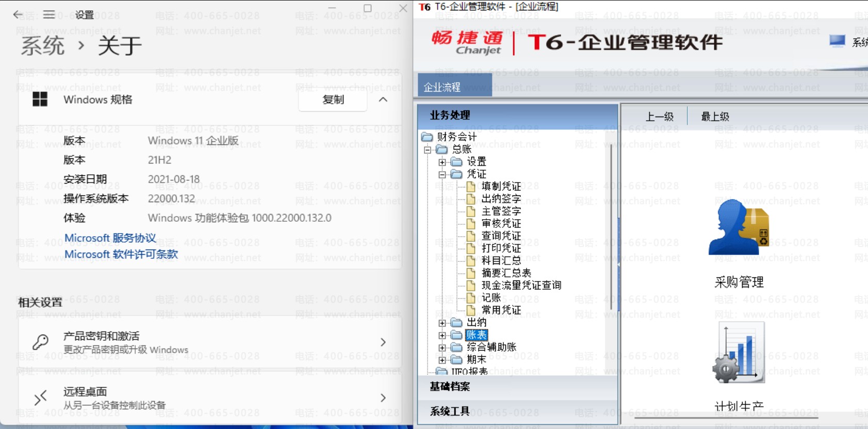Open Settings hamburger navigation menu
868x429 pixels.
(49, 14)
